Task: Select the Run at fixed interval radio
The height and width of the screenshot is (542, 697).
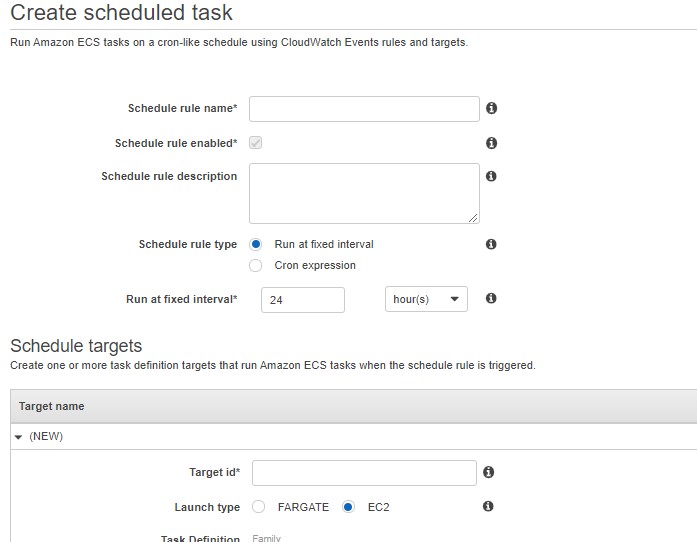Action: pos(256,244)
